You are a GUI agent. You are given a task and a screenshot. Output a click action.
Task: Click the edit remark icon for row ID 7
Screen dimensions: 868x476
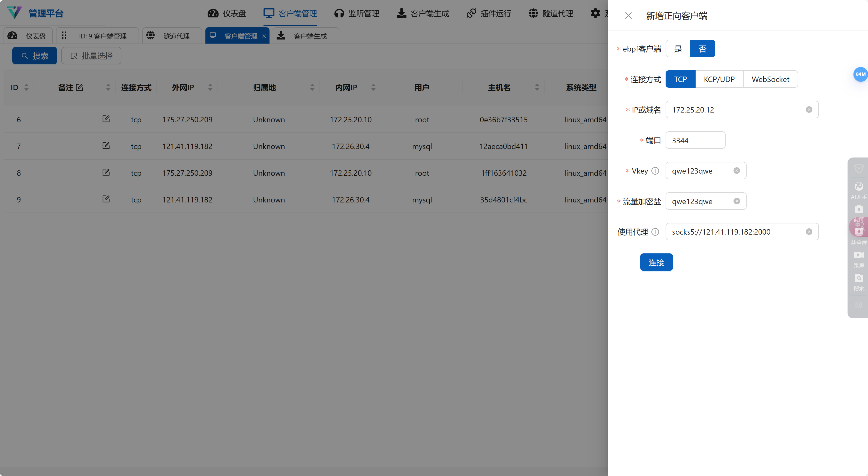(x=106, y=146)
